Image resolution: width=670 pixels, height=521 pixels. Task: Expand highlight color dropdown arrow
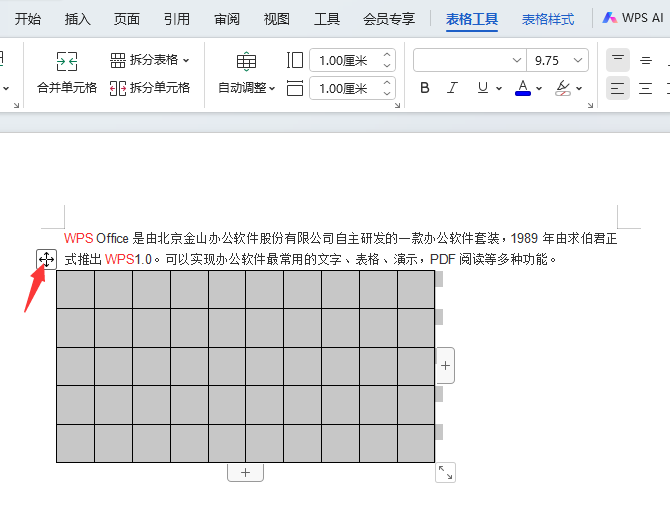[x=579, y=88]
